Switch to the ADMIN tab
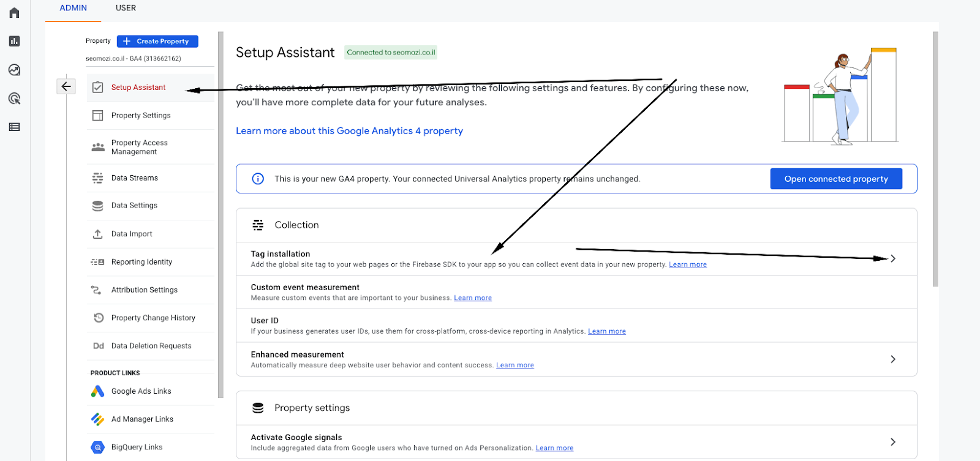 tap(73, 8)
